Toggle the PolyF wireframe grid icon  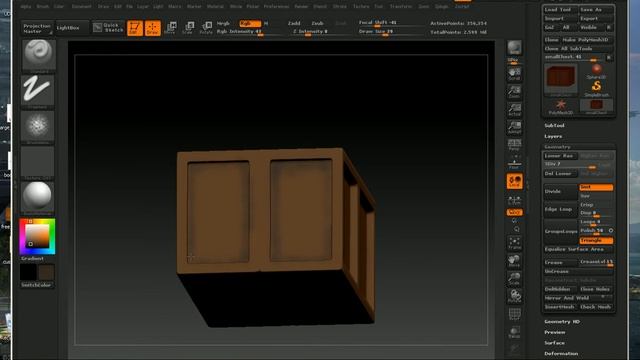[x=514, y=315]
